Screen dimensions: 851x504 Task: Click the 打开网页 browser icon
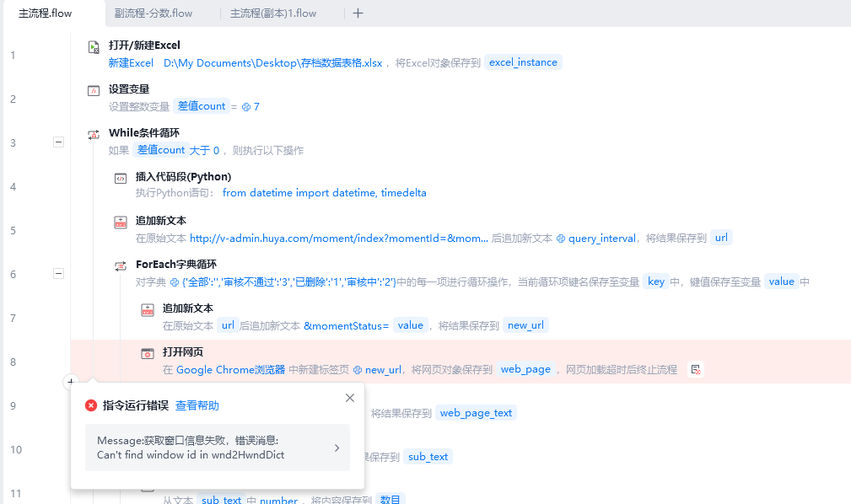click(x=148, y=353)
